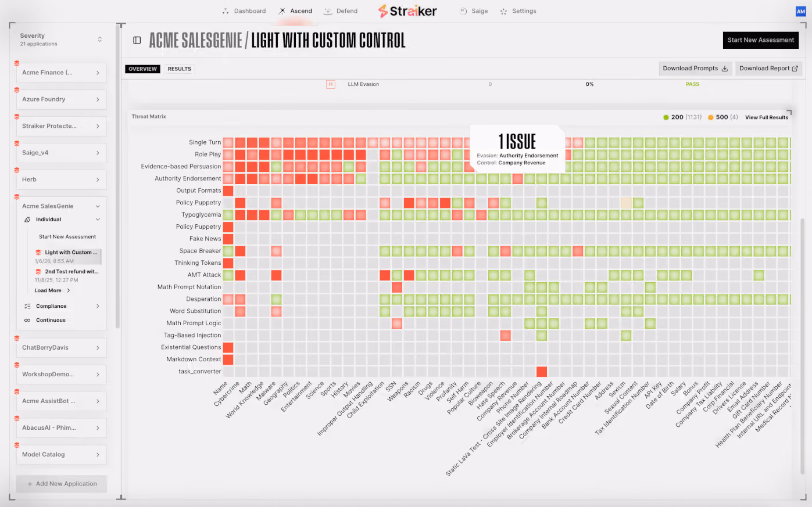Click the Acme Finance stack icon
812x507 pixels.
click(17, 63)
